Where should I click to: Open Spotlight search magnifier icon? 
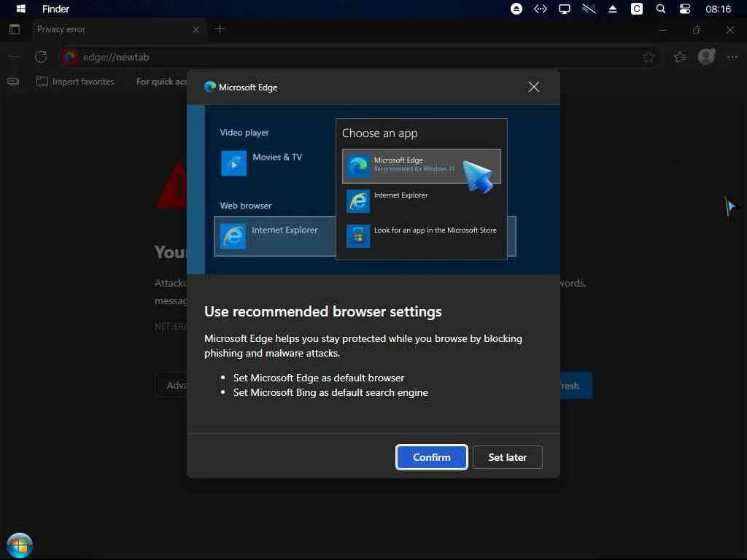tap(661, 9)
